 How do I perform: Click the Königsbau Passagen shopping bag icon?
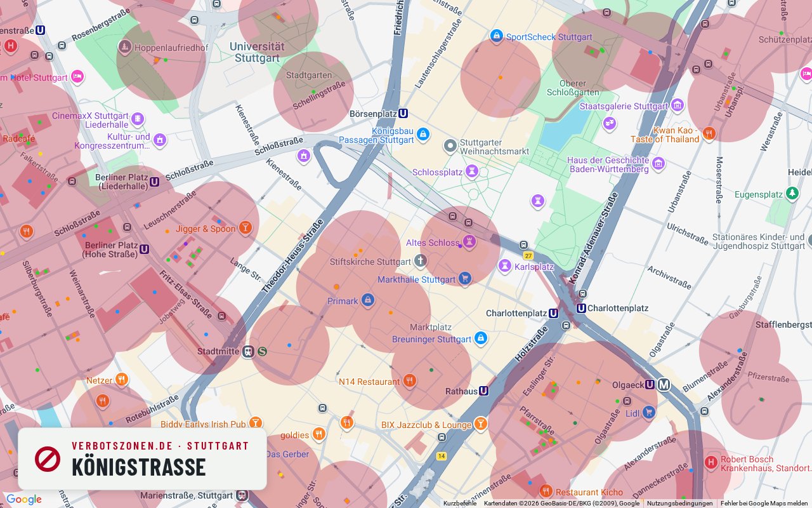click(x=423, y=135)
